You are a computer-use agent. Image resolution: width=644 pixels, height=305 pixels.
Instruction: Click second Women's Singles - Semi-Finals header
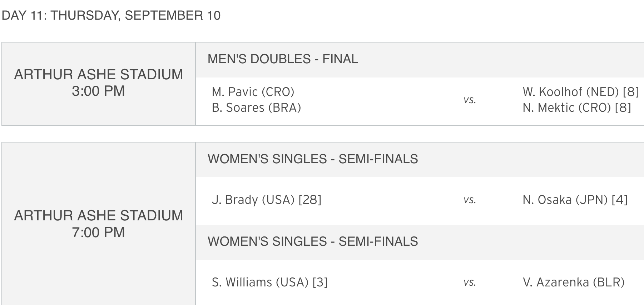click(313, 241)
